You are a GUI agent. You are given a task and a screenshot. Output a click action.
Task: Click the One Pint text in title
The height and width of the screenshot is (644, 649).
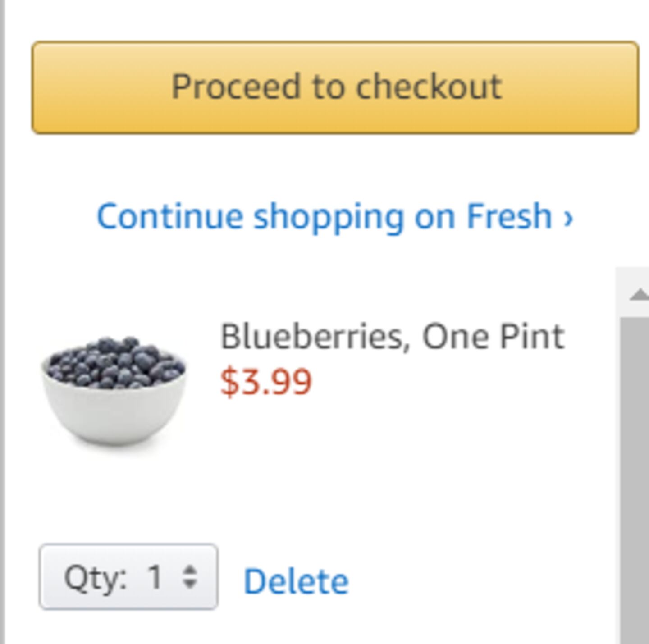click(493, 337)
